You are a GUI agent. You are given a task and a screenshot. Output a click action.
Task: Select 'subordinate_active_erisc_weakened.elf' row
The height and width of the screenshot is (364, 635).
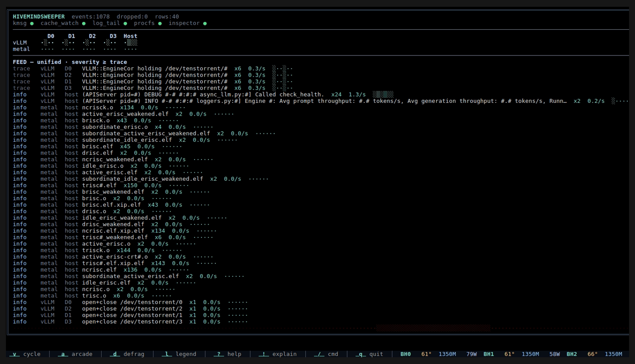point(144,133)
